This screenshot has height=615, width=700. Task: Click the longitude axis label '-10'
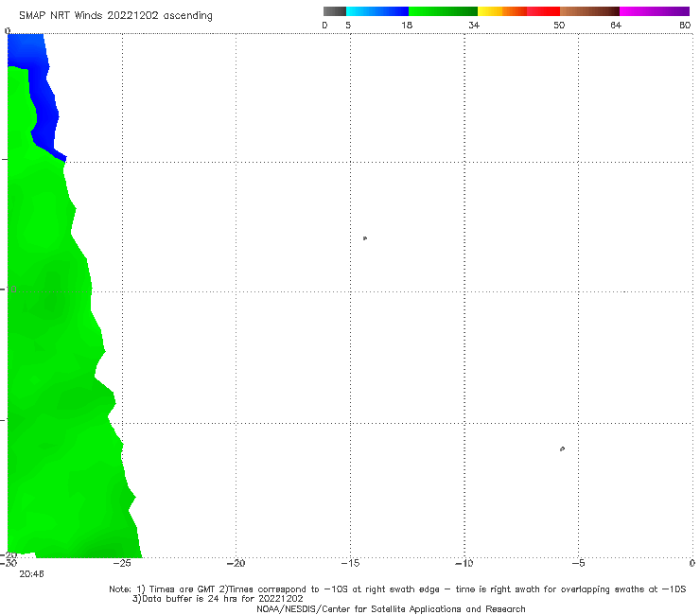click(464, 563)
